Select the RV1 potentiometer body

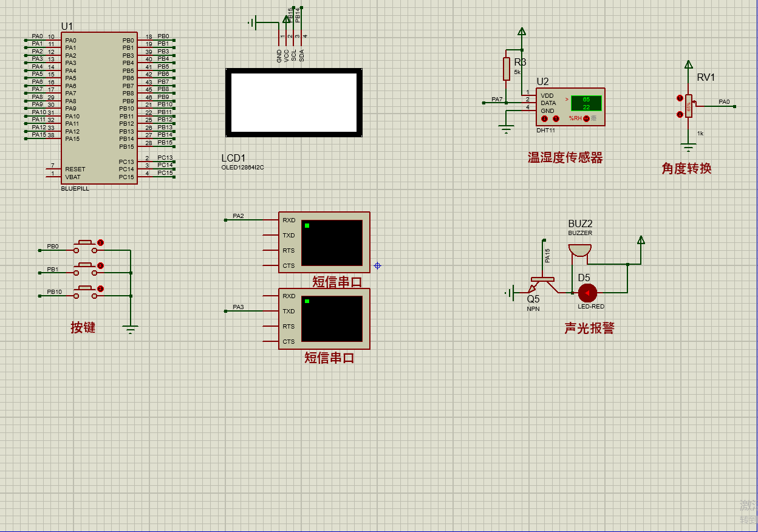click(x=688, y=106)
